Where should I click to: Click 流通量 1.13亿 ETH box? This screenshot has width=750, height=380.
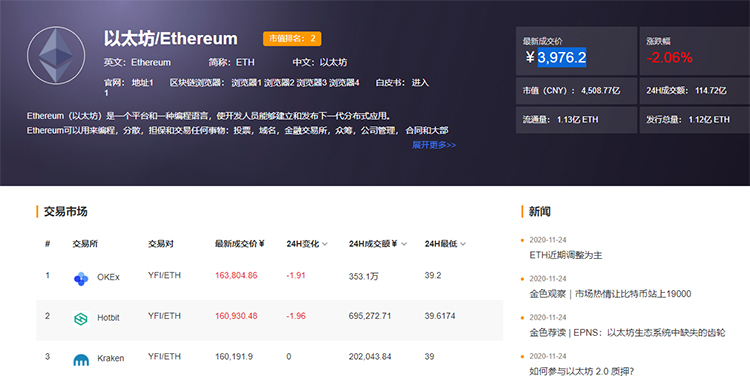(x=576, y=120)
